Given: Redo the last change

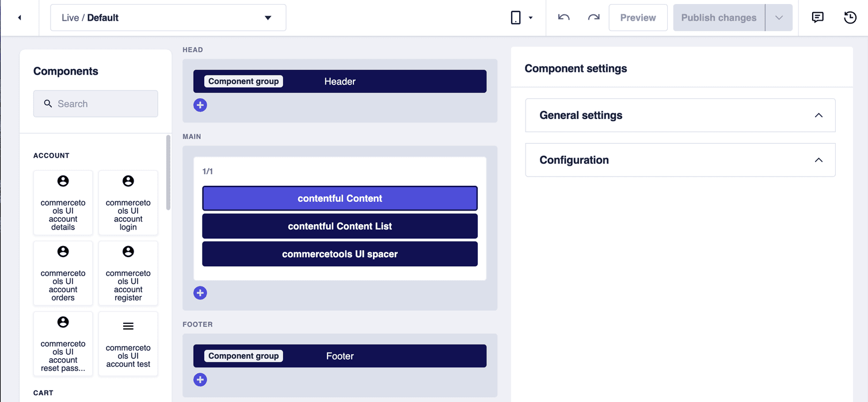Looking at the screenshot, I should pos(593,17).
